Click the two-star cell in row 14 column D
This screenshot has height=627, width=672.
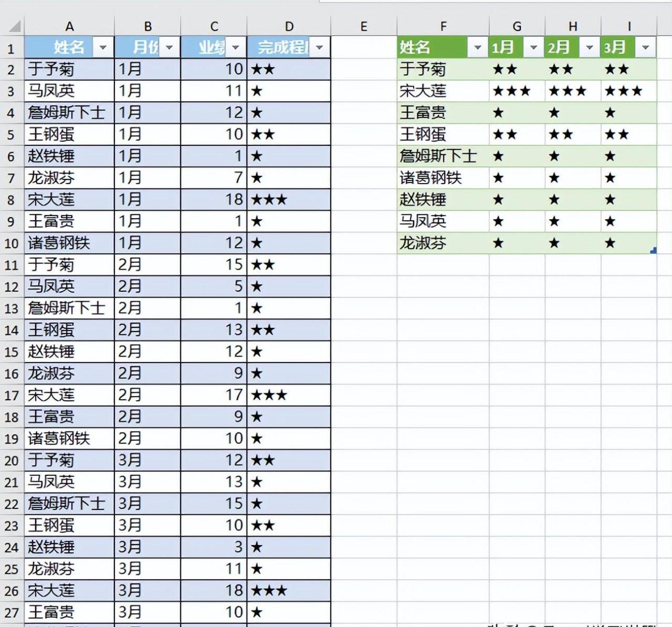289,330
